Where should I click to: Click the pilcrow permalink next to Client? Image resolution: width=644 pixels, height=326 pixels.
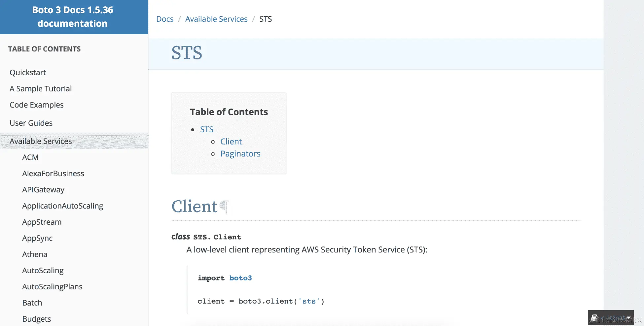pos(224,207)
